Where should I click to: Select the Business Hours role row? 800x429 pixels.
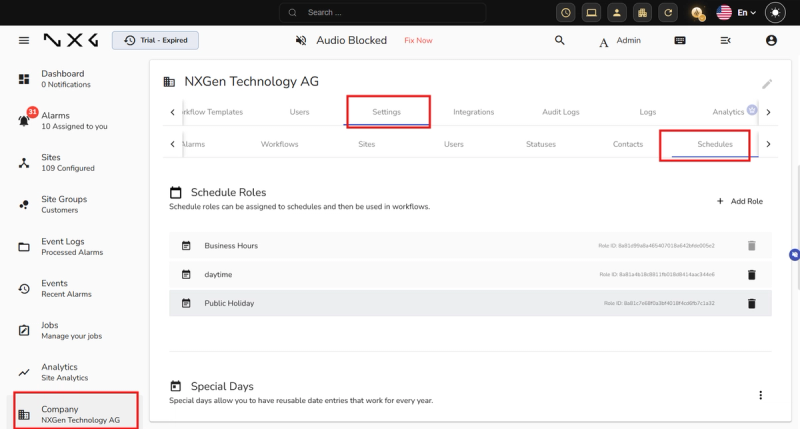pyautogui.click(x=470, y=246)
